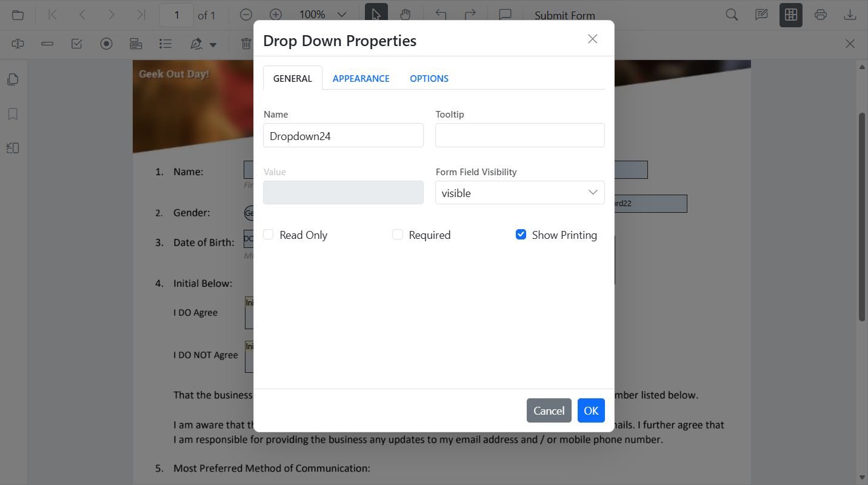Print the current PDF
This screenshot has width=868, height=485.
820,14
